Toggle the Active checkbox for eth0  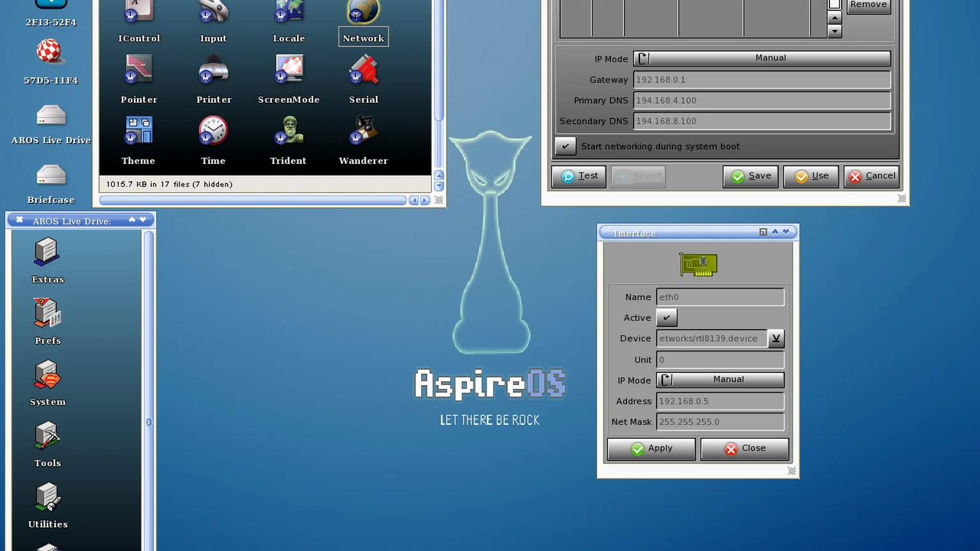click(667, 318)
